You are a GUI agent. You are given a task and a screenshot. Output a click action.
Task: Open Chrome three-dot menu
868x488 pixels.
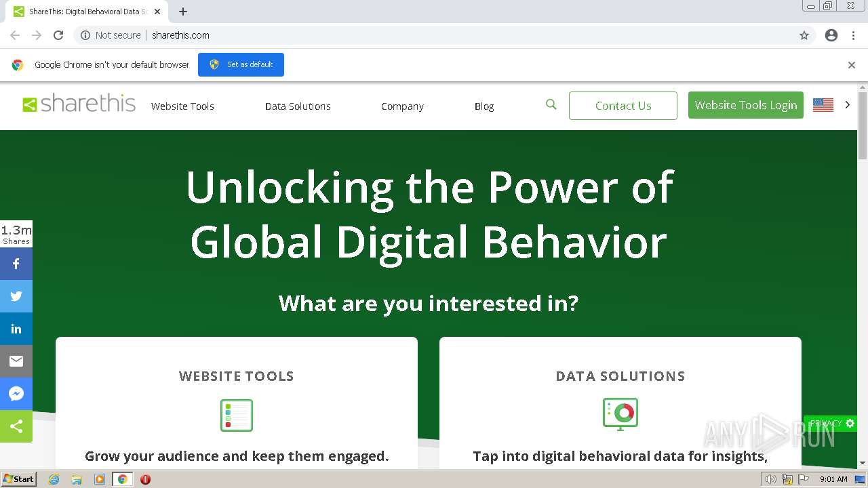[853, 35]
